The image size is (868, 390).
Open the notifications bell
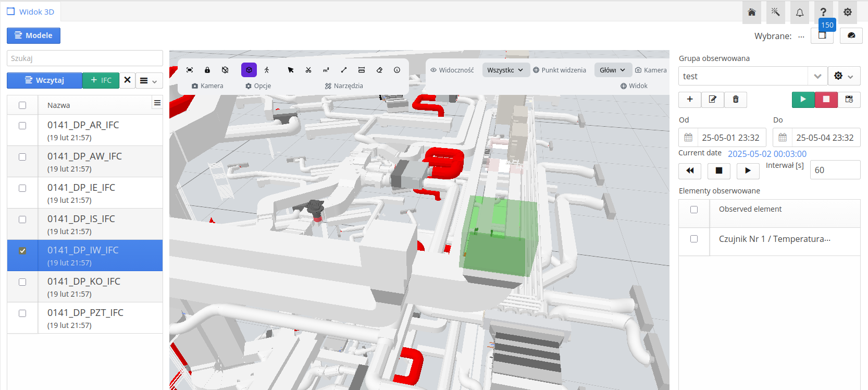point(799,12)
